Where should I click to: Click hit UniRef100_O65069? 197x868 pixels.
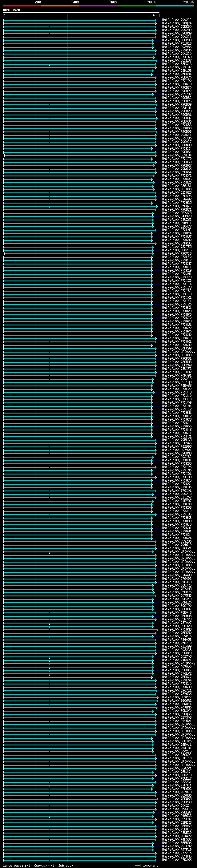(x=177, y=826)
